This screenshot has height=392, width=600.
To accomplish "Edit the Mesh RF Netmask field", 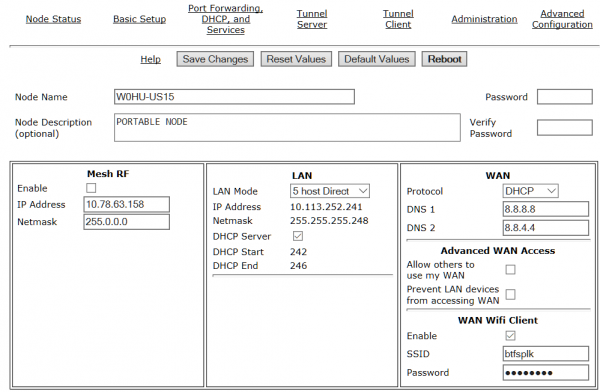I will [126, 222].
